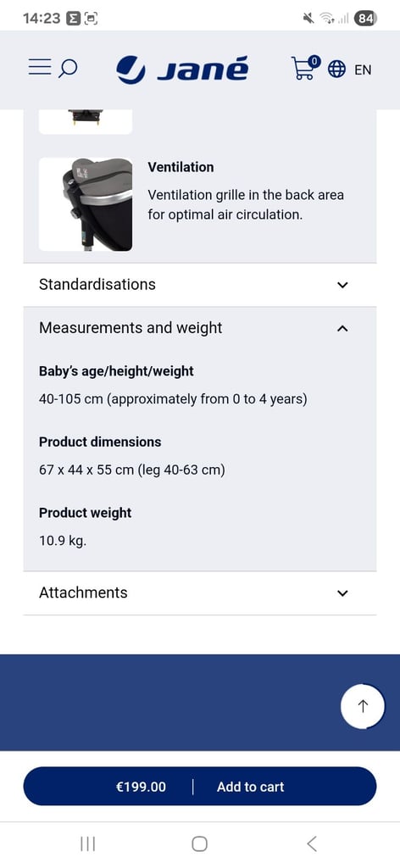
Task: Tap the globe language icon
Action: (336, 70)
